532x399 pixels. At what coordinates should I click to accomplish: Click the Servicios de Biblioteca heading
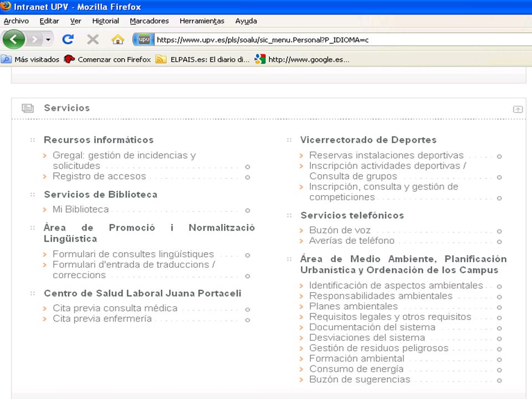click(101, 195)
